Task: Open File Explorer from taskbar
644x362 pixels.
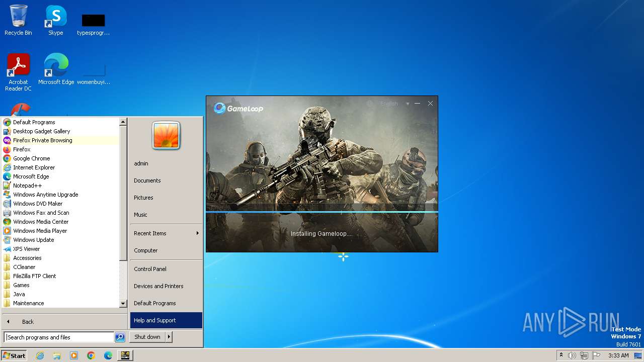Action: 57,355
